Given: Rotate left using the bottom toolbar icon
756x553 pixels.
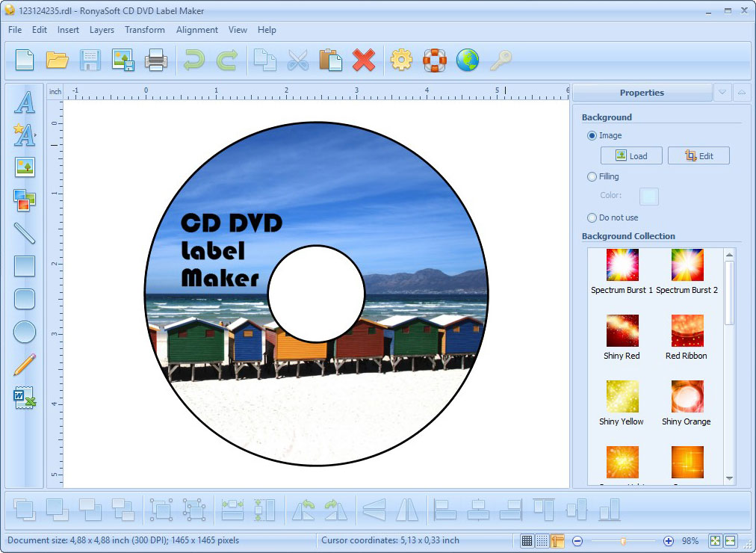Looking at the screenshot, I should coord(303,510).
